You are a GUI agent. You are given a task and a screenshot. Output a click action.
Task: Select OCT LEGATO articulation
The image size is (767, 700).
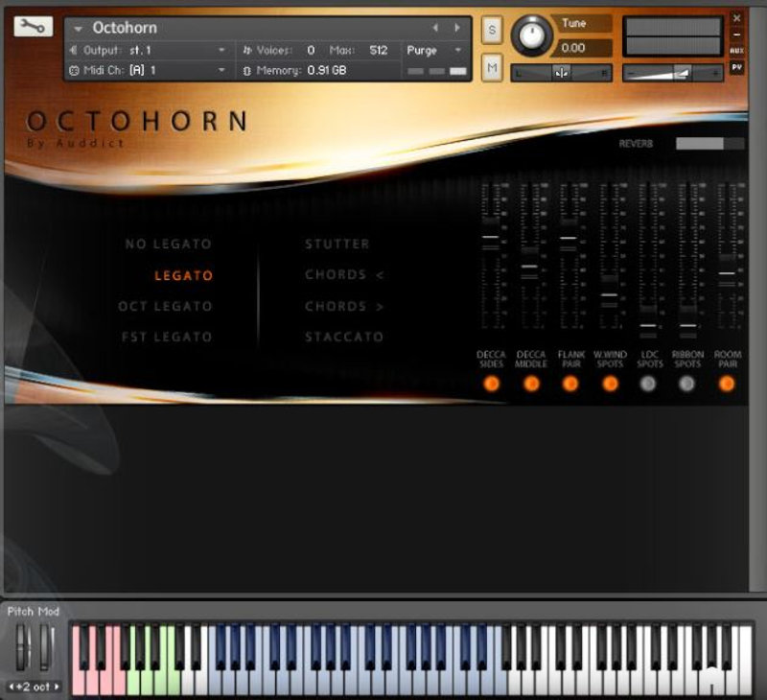click(x=165, y=306)
